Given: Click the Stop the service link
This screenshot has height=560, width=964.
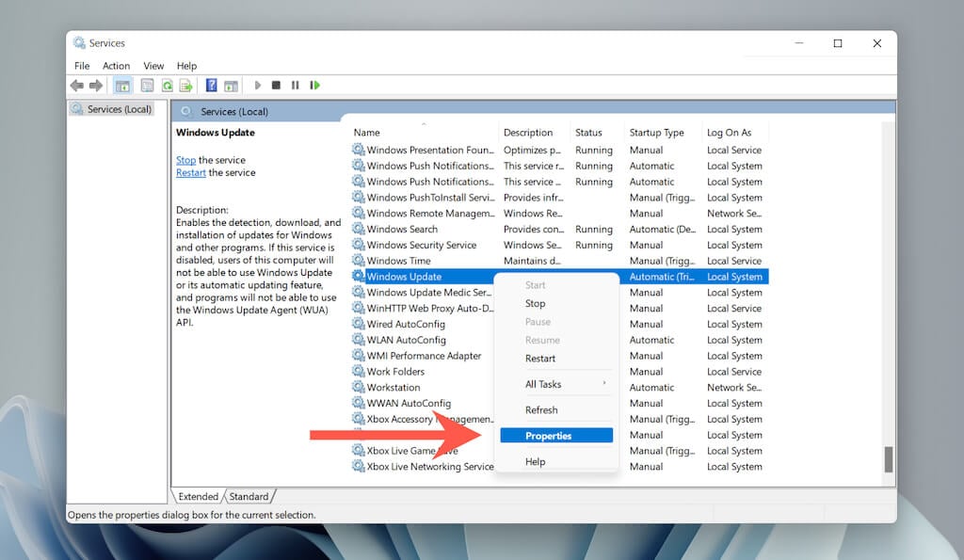Looking at the screenshot, I should click(185, 160).
